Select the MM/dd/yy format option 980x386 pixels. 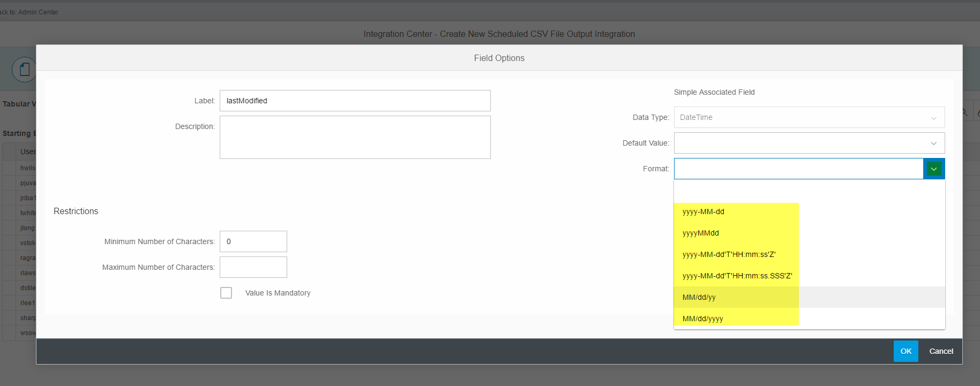click(809, 297)
